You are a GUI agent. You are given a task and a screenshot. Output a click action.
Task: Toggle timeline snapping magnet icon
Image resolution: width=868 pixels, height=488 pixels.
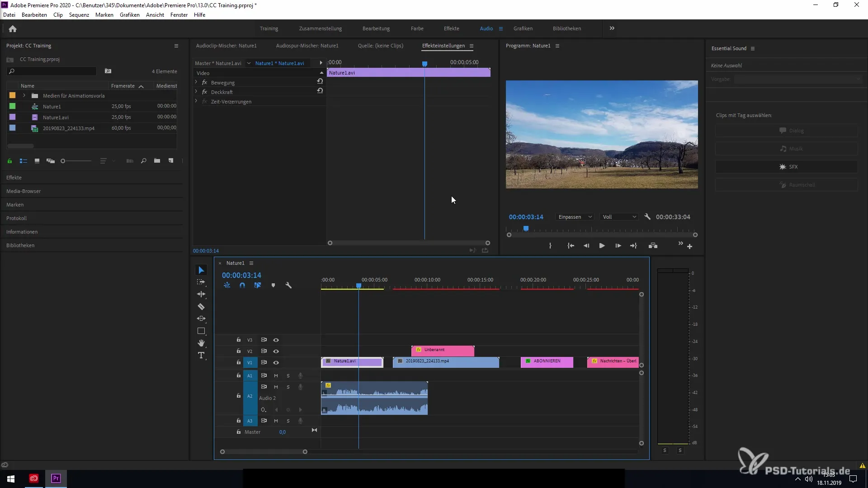pos(242,285)
